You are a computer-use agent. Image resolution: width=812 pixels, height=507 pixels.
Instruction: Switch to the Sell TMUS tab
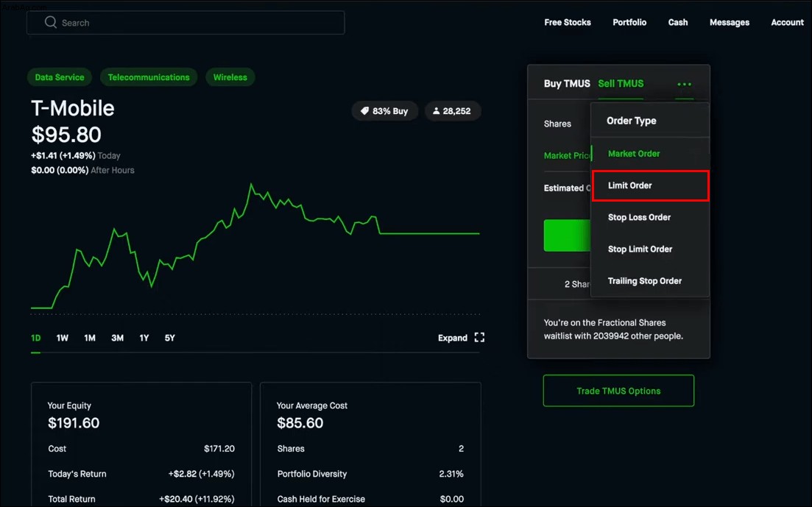(621, 83)
